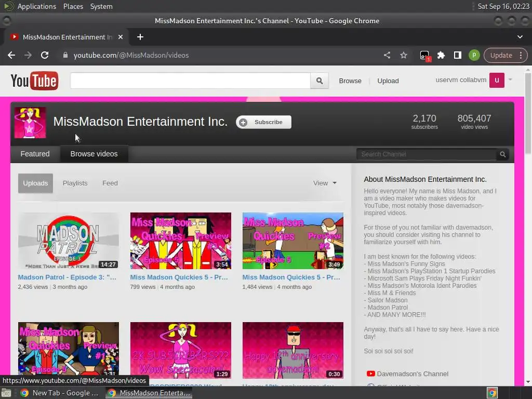Click the clock Sat Sep 16, 02:23

coord(503,6)
